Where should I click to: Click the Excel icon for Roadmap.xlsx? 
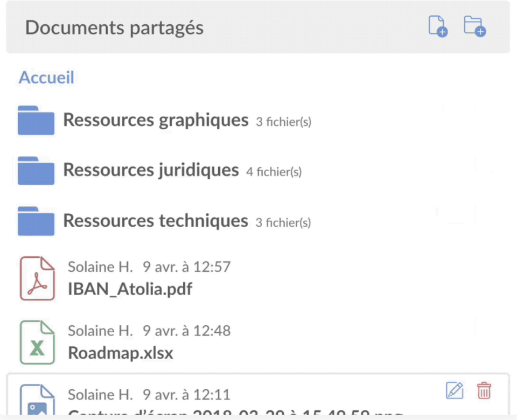pos(37,342)
